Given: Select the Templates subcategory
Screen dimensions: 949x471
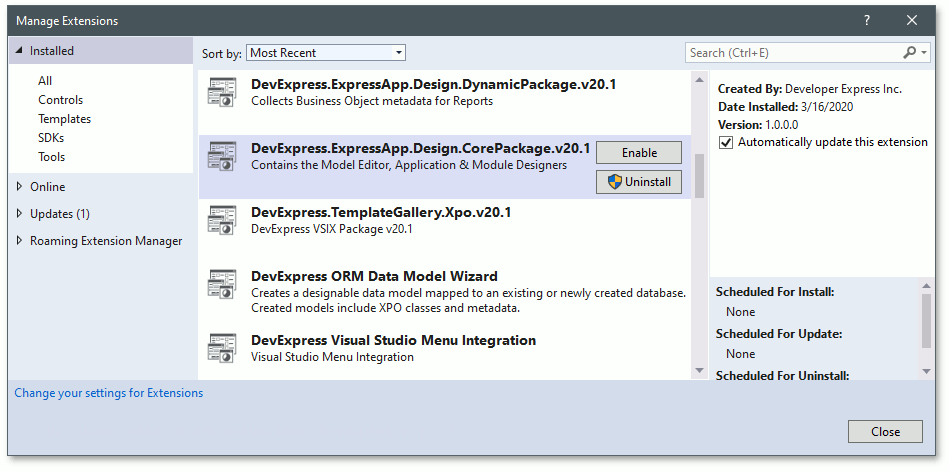Looking at the screenshot, I should pos(64,119).
